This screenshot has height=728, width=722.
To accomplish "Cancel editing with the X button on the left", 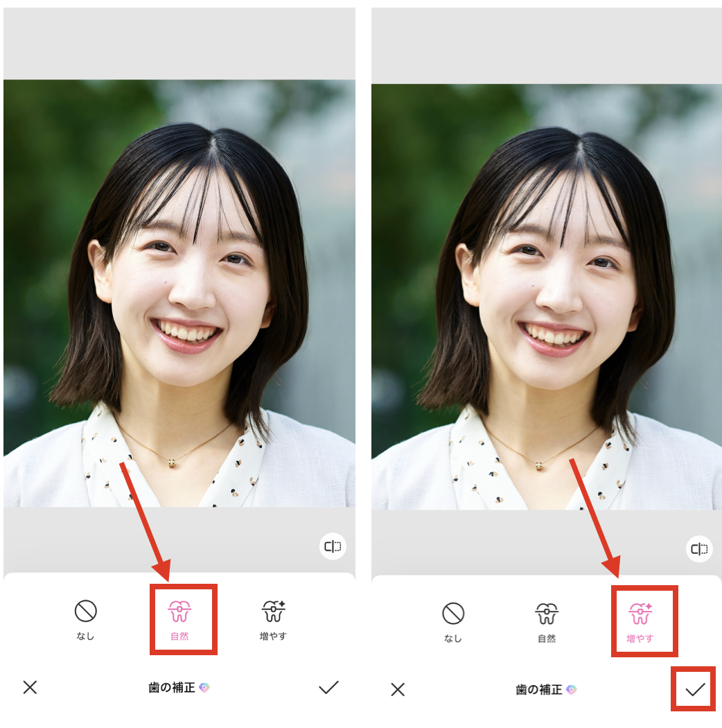I will [x=30, y=688].
